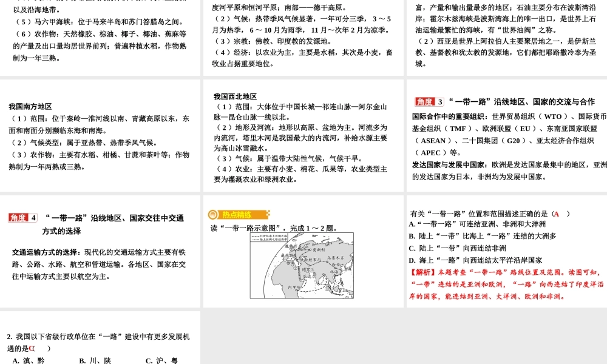Click the red answer letter C in question 2
Image resolution: width=607 pixels, height=364 pixels.
[x=32, y=348]
